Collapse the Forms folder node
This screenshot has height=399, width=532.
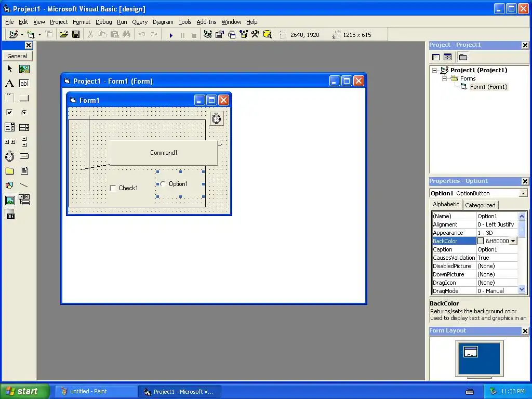(445, 78)
